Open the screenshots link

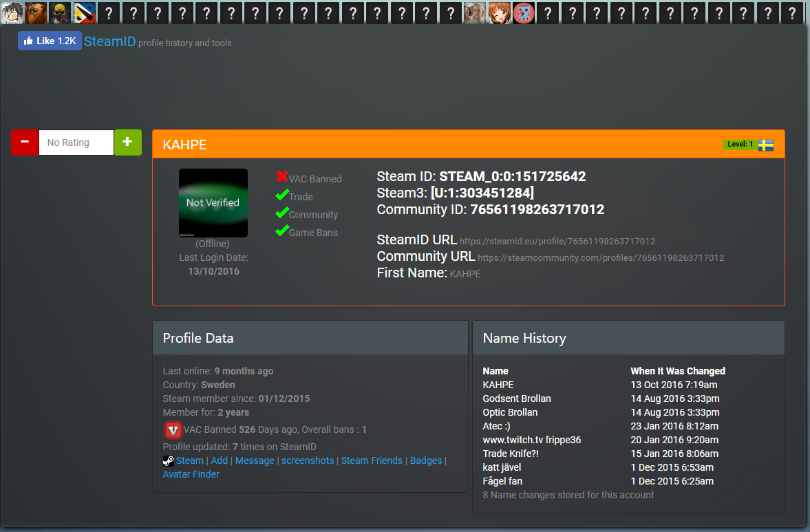308,460
